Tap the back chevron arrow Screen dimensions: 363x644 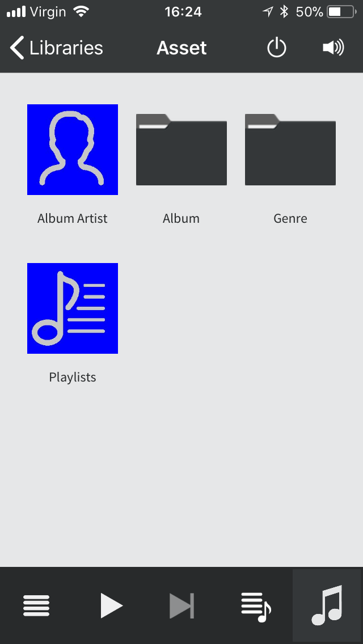click(18, 48)
